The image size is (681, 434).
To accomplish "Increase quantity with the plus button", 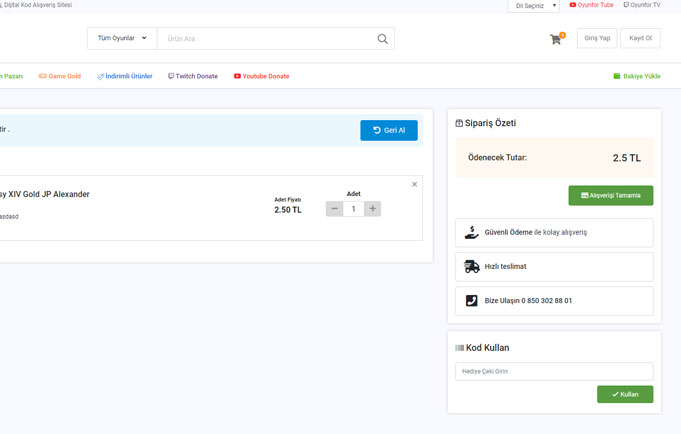I will point(373,209).
